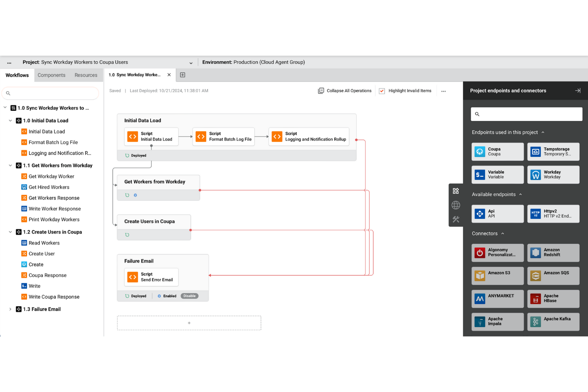
Task: Type in the Project endpoints search field
Action: (x=526, y=114)
